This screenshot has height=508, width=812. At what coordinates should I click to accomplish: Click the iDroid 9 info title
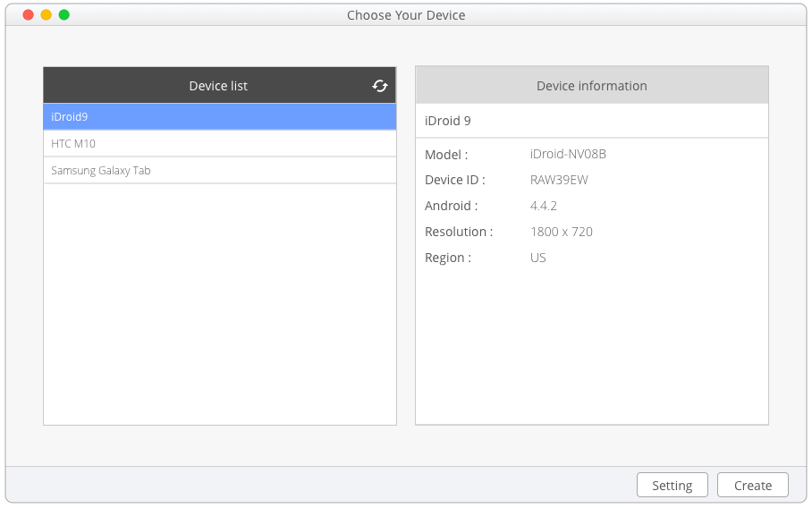click(447, 121)
